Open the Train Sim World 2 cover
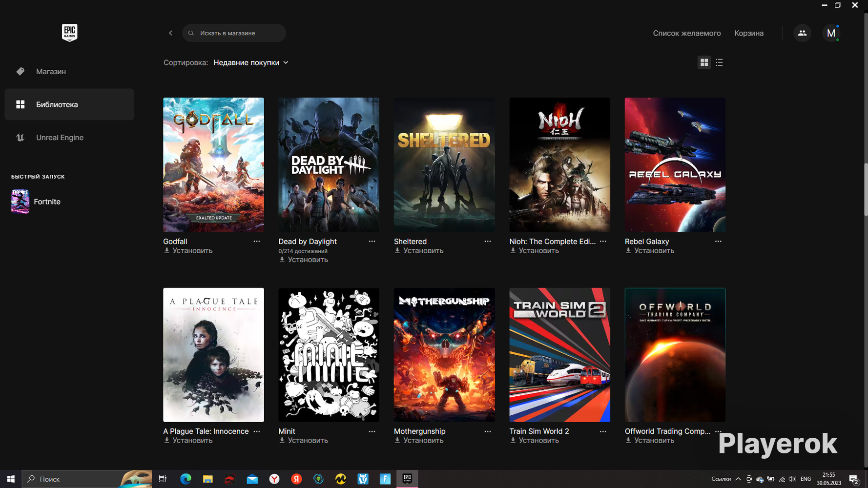The height and width of the screenshot is (488, 868). tap(559, 355)
